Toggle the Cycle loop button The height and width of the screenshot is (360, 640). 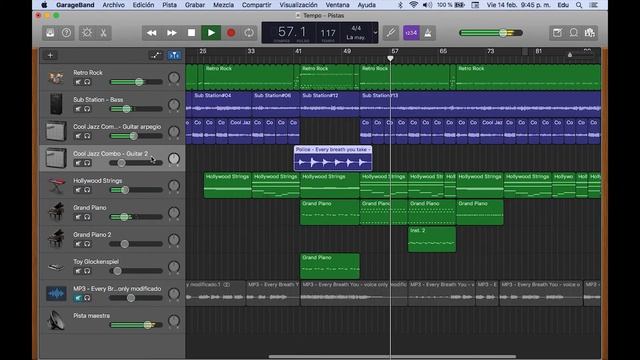249,33
